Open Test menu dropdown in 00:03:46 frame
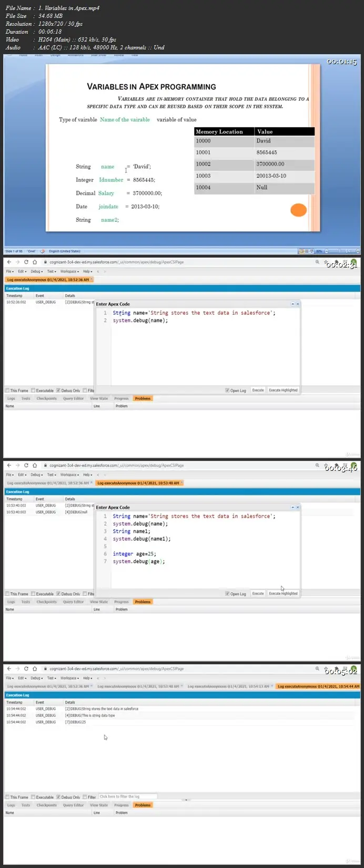 coord(52,474)
